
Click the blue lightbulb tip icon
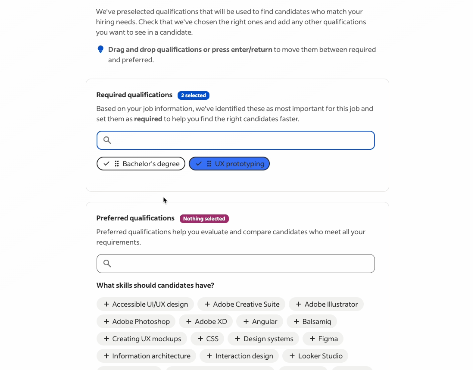(x=100, y=49)
